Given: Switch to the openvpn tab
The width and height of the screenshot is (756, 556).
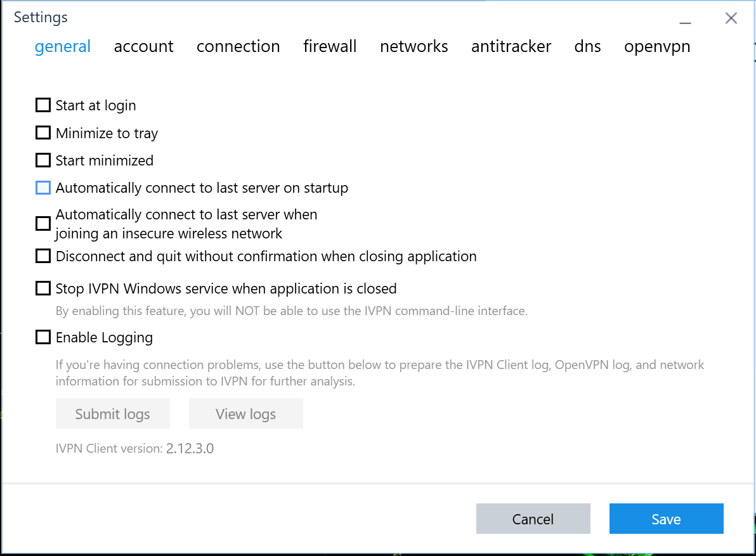Looking at the screenshot, I should click(x=657, y=46).
